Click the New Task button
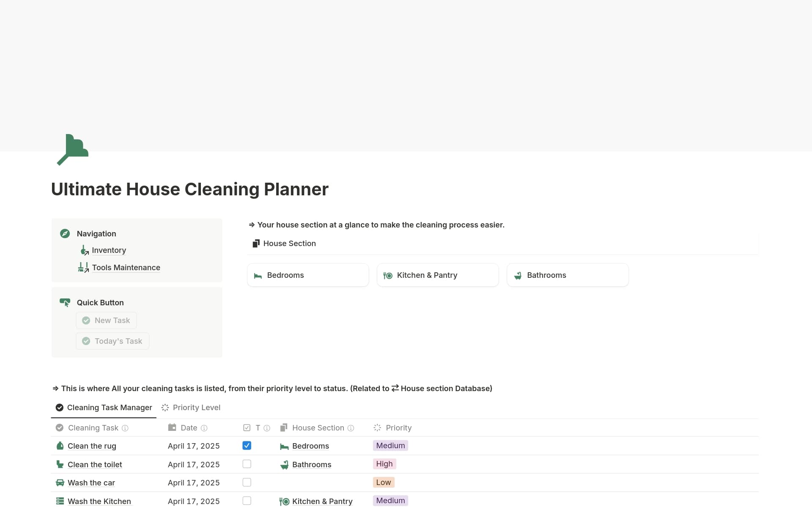The height and width of the screenshot is (507, 812). (x=106, y=320)
